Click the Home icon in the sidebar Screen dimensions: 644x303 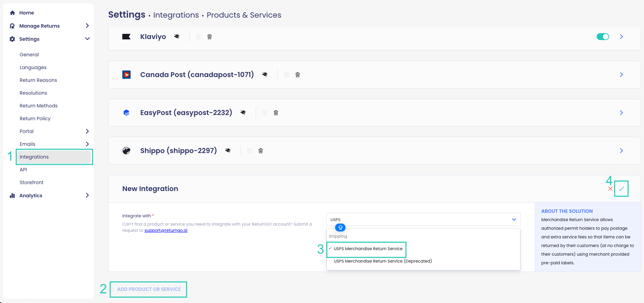tap(12, 13)
